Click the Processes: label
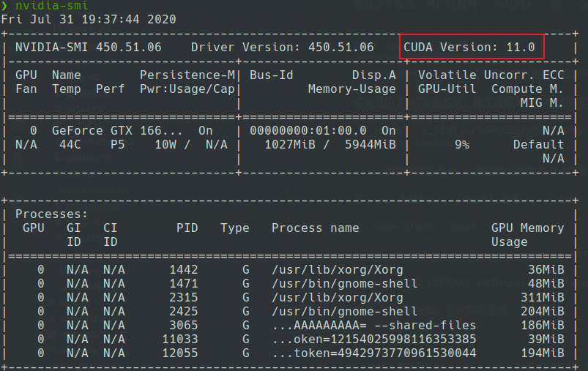Screen dimensions: 588x371 (51, 214)
